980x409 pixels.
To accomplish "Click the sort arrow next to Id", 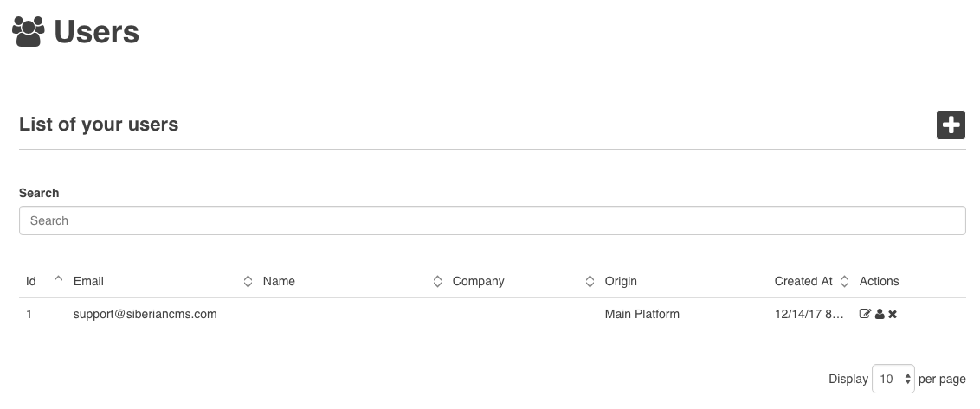I will click(x=58, y=279).
